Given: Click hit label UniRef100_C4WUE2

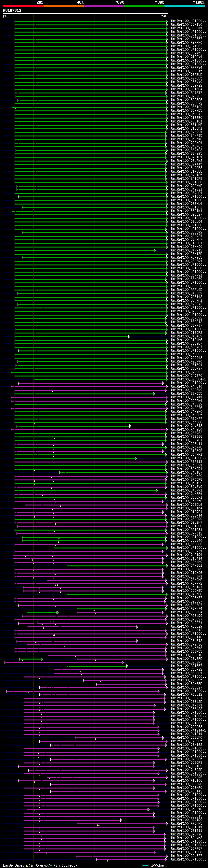Looking at the screenshot, I should 187,46.
